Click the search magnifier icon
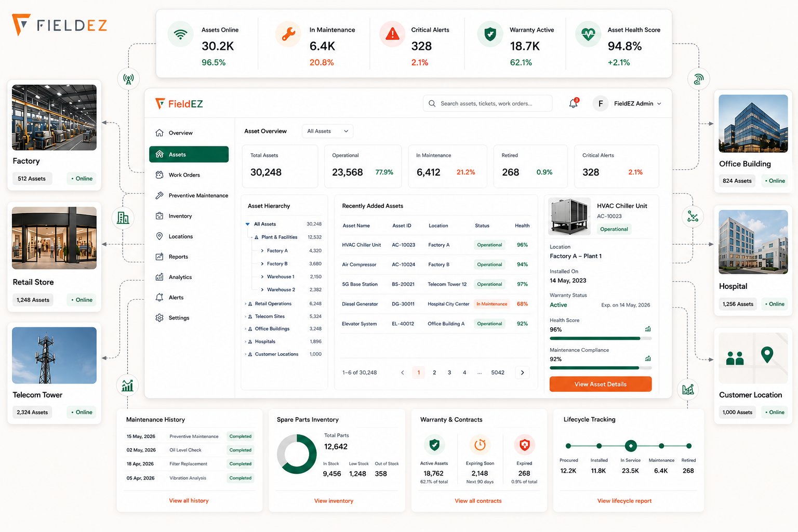 (x=432, y=103)
